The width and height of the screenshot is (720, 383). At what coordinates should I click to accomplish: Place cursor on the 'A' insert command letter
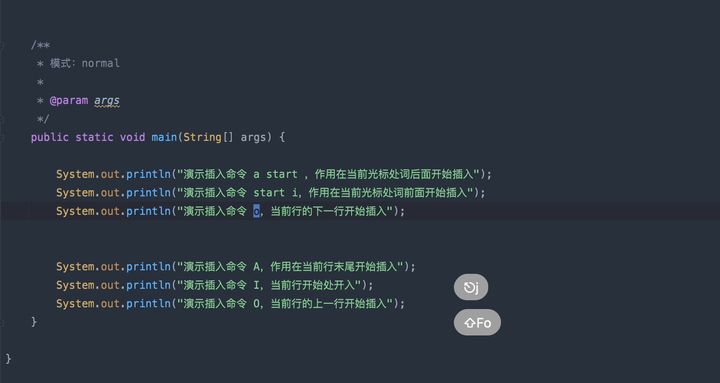pos(256,267)
